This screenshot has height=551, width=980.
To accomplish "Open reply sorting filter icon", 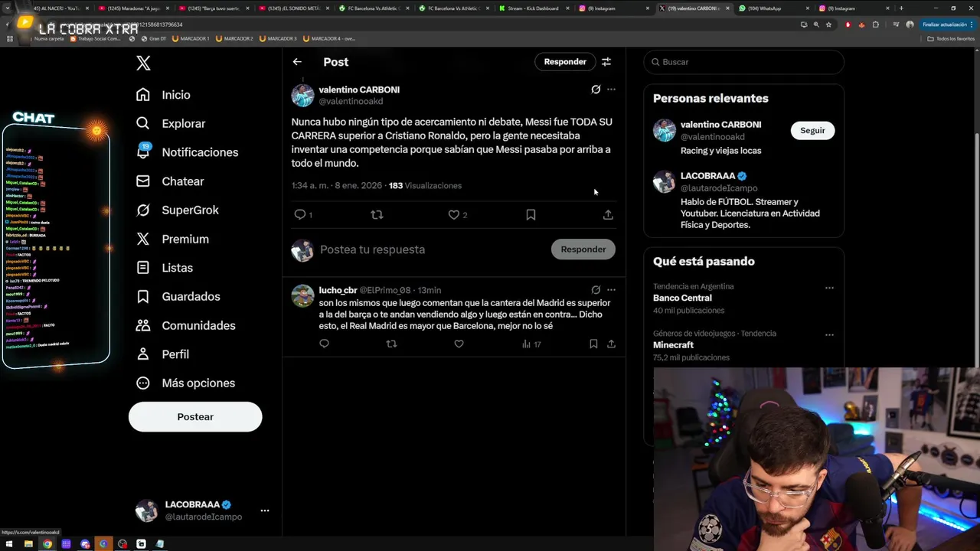I will tap(606, 62).
